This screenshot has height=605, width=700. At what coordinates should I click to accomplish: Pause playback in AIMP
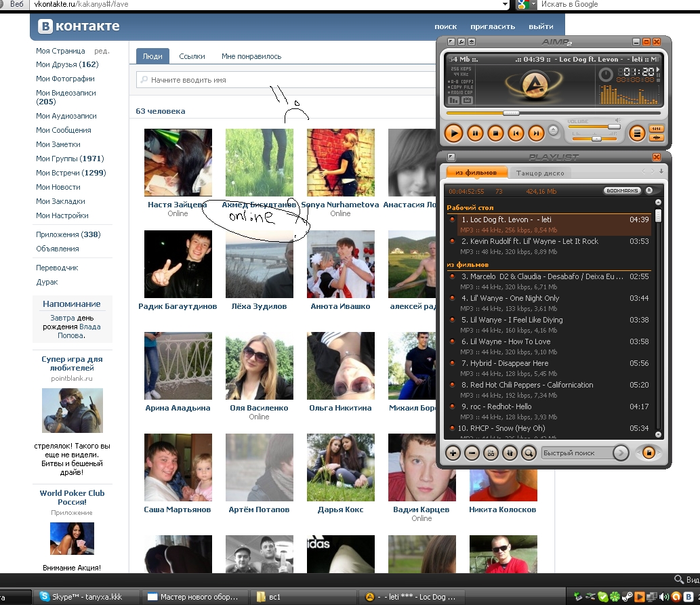point(475,133)
